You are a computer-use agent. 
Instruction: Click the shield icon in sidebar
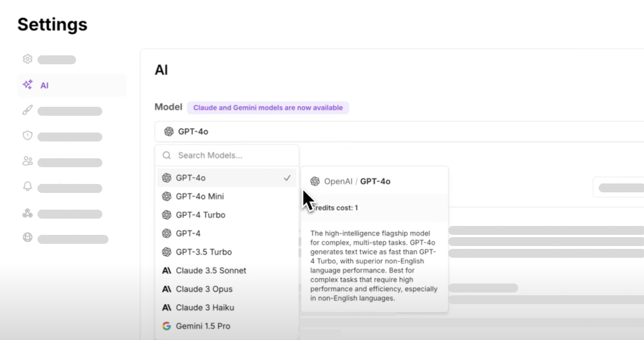pyautogui.click(x=27, y=136)
